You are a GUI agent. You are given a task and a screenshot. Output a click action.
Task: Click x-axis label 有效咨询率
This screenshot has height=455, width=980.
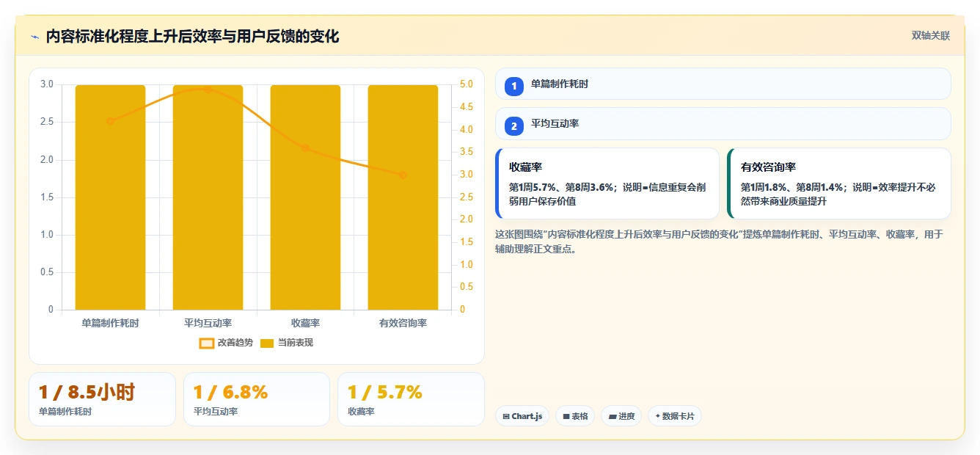pyautogui.click(x=403, y=323)
